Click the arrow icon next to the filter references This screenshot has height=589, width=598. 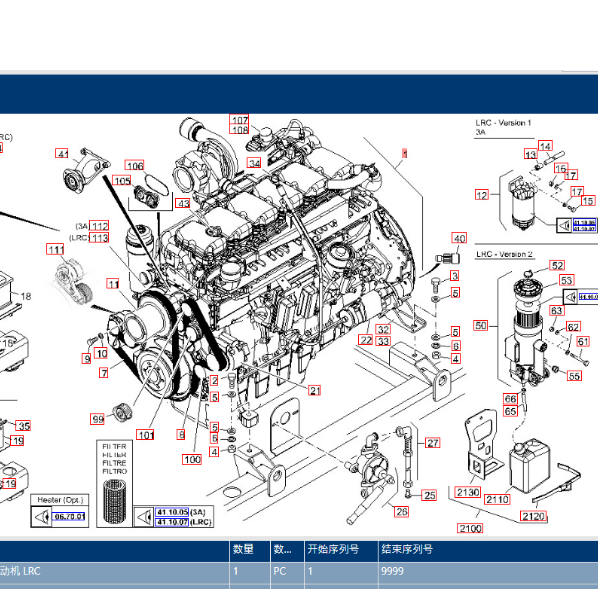click(144, 517)
